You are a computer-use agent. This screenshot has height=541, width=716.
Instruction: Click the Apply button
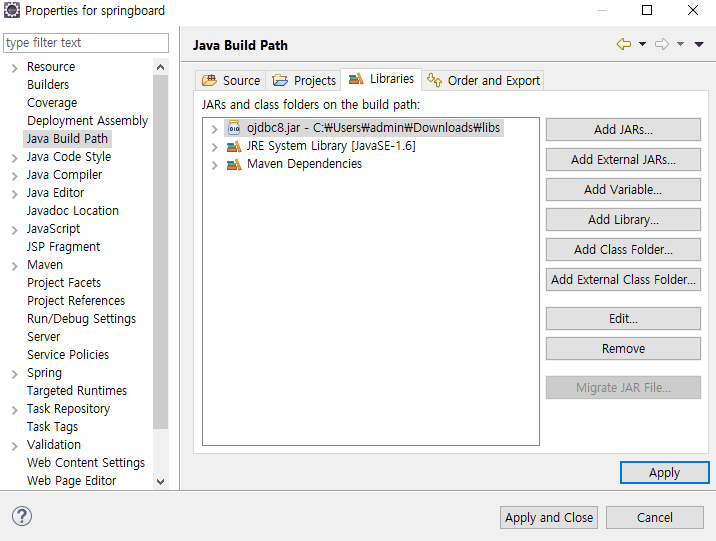[x=664, y=473]
